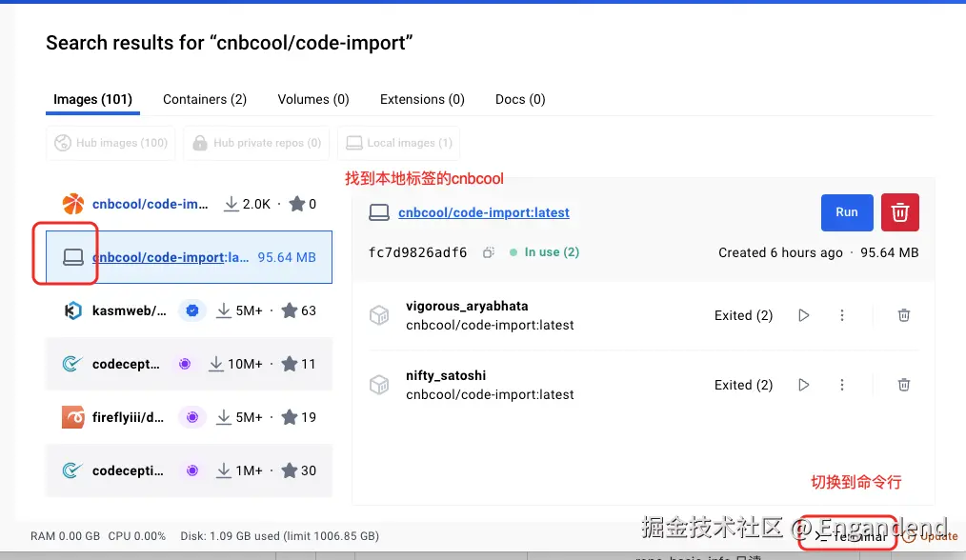
Task: Click kasmweb verified publisher badge
Action: click(x=192, y=310)
